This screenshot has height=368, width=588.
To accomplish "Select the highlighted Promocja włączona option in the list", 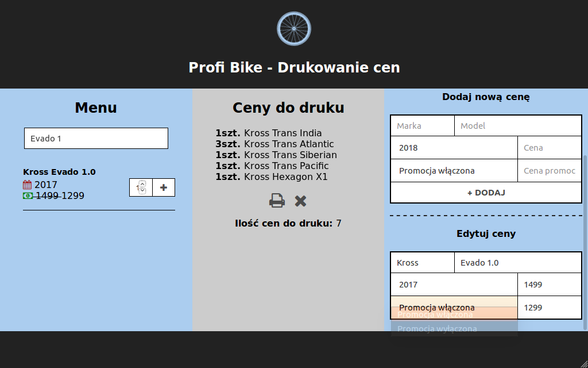I will click(454, 315).
